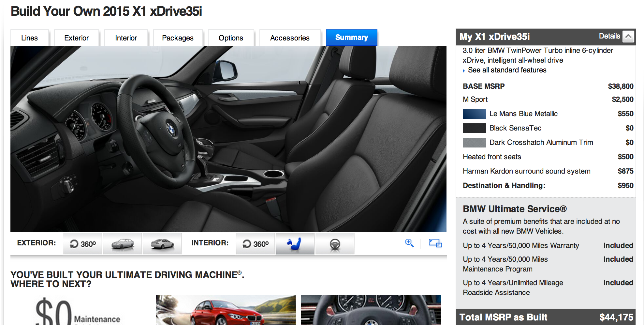Select the Summary tab
This screenshot has height=325, width=644.
(352, 38)
